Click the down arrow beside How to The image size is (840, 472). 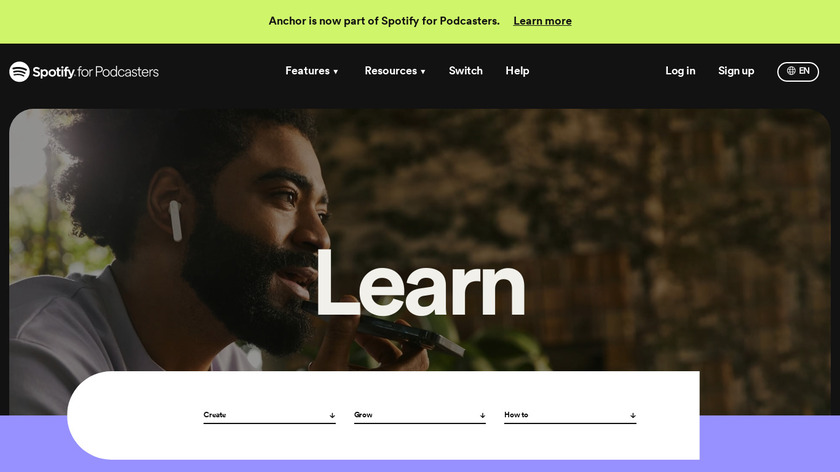[x=633, y=415]
